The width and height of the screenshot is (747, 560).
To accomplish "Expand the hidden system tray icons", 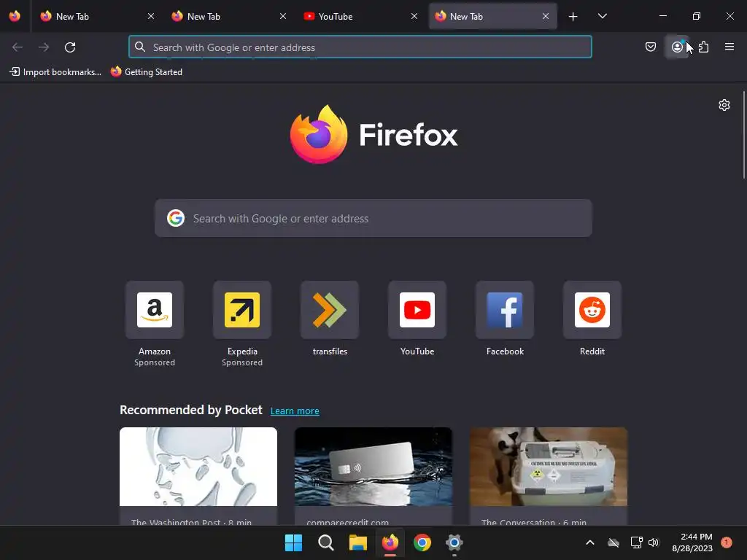I will (x=589, y=542).
